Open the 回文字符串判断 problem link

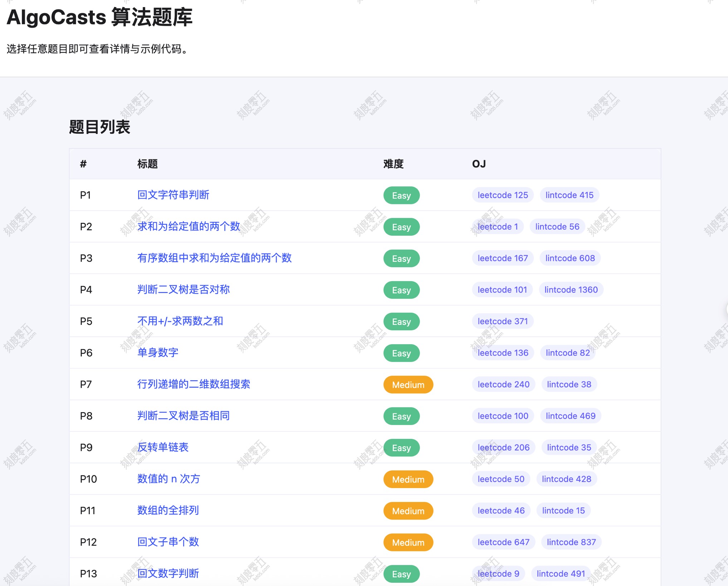click(173, 195)
